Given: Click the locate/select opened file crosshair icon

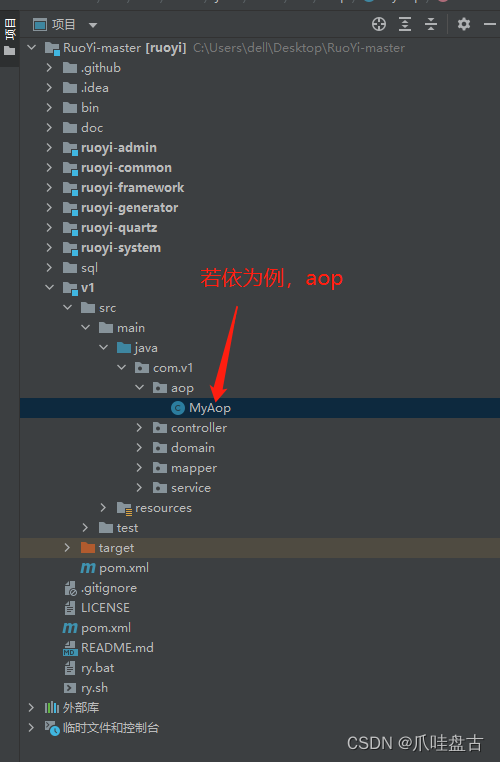Looking at the screenshot, I should coord(379,24).
